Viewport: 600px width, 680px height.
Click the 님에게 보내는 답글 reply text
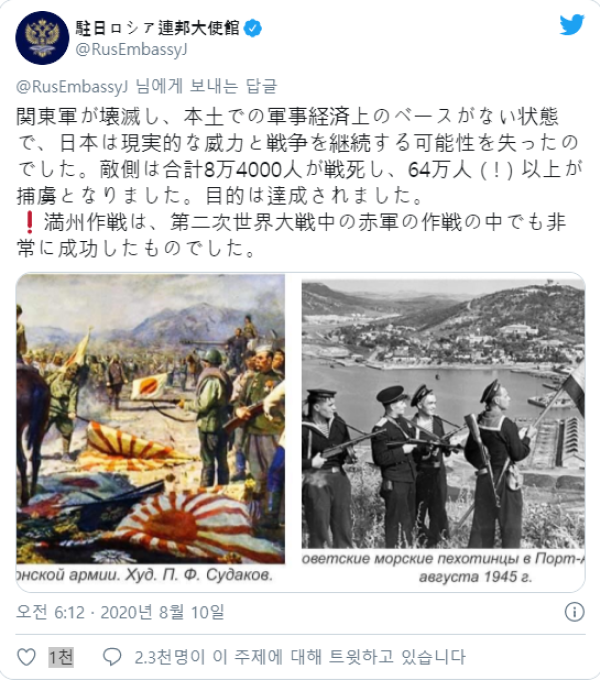(206, 86)
